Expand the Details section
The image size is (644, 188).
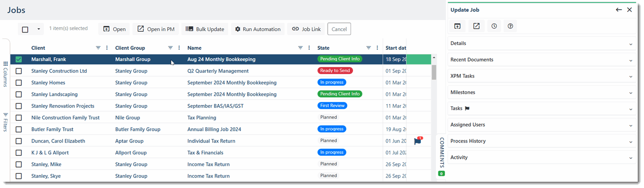542,43
